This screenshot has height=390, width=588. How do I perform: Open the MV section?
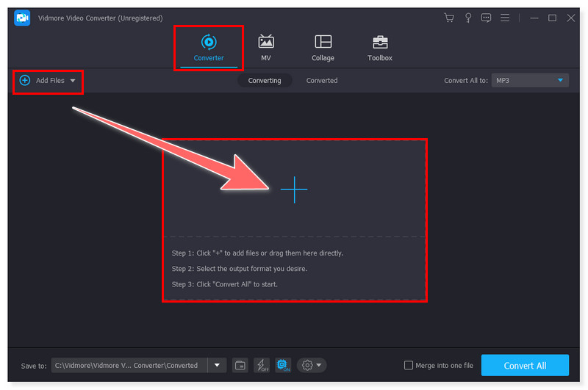coord(265,48)
